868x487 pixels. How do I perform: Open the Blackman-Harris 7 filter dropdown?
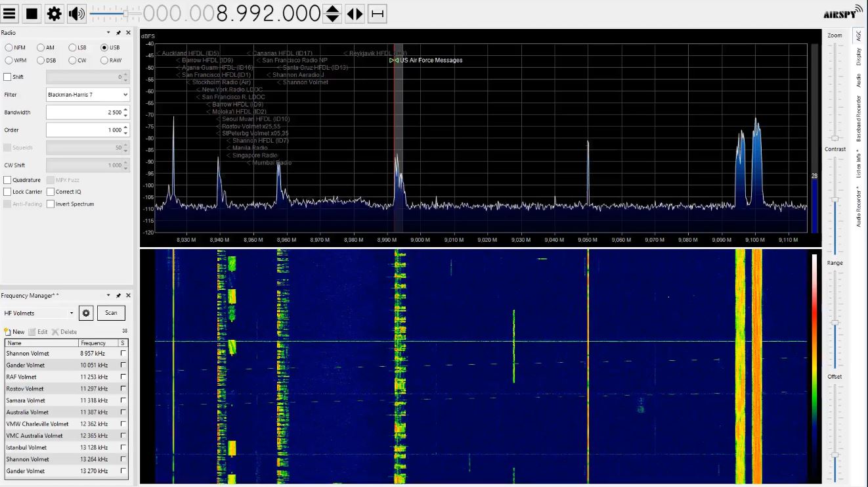87,94
